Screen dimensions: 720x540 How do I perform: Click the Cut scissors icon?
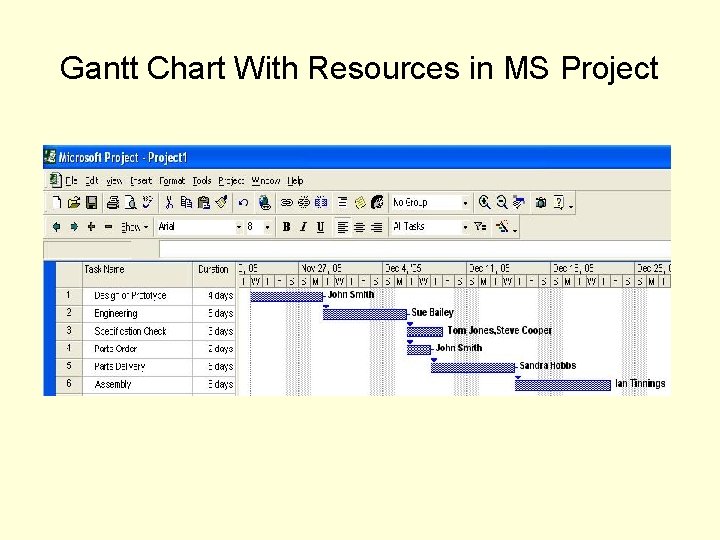coord(169,202)
